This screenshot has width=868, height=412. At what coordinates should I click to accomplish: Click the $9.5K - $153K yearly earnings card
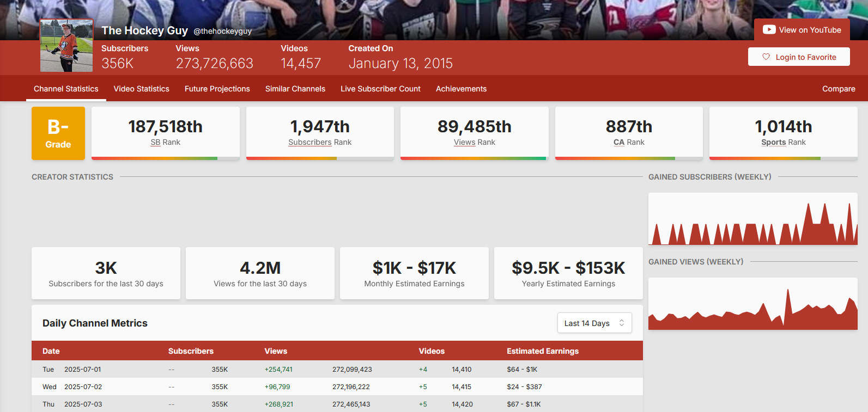tap(568, 273)
